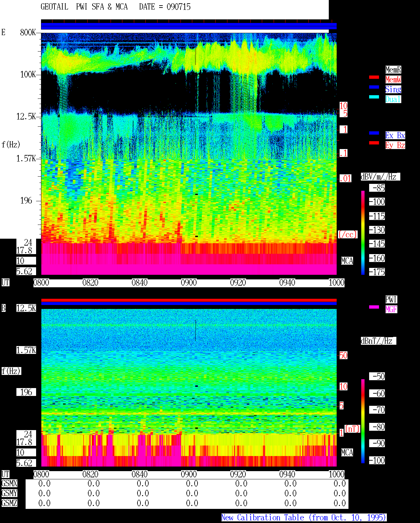Click the -85 color scale value
Image resolution: width=420 pixels, height=523 pixels.
pos(377,188)
